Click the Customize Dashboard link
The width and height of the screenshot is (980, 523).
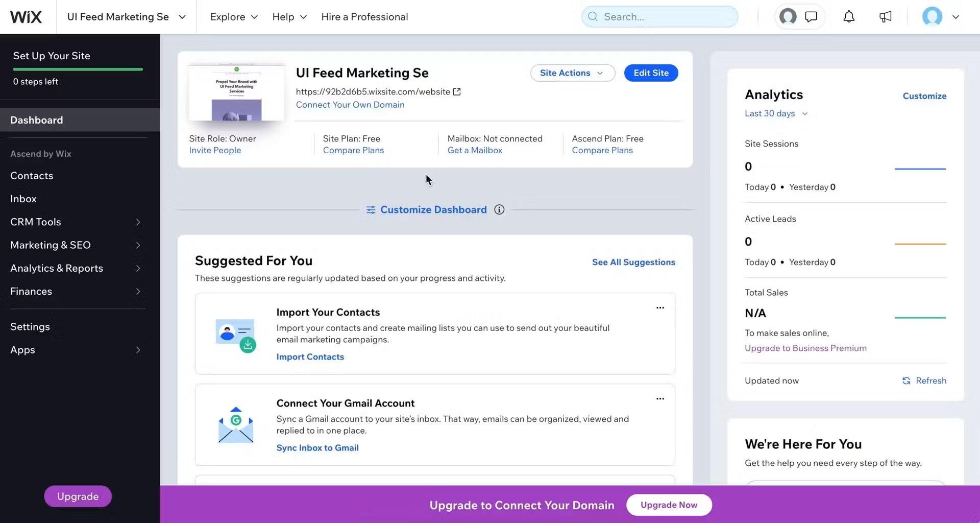click(x=433, y=210)
